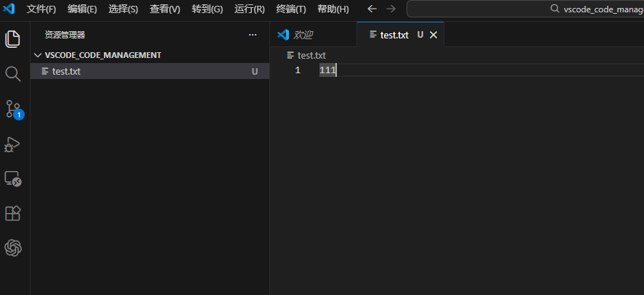Image resolution: width=644 pixels, height=295 pixels.
Task: Open Explorer panel more actions menu
Action: [253, 35]
